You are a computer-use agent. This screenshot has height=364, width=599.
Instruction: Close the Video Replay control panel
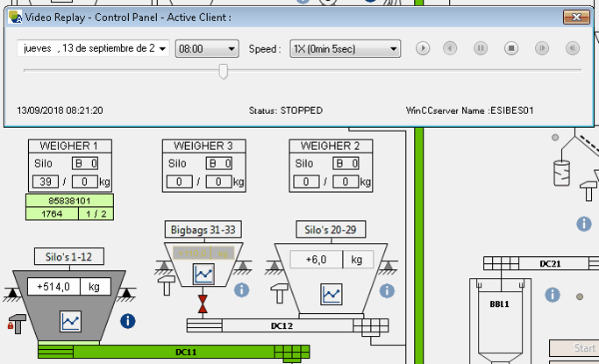[575, 17]
